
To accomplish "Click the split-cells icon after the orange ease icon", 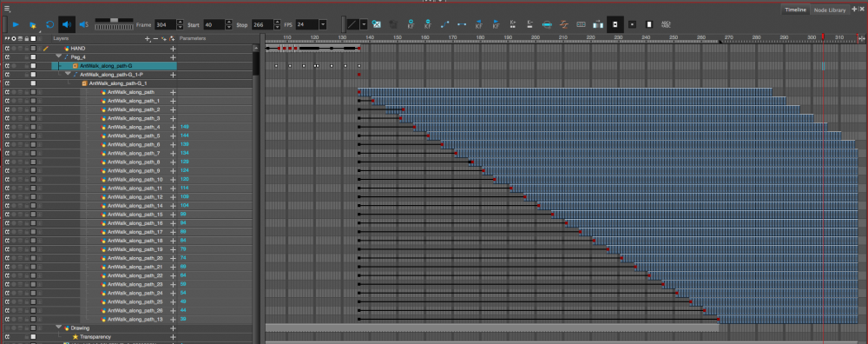I will [x=581, y=24].
